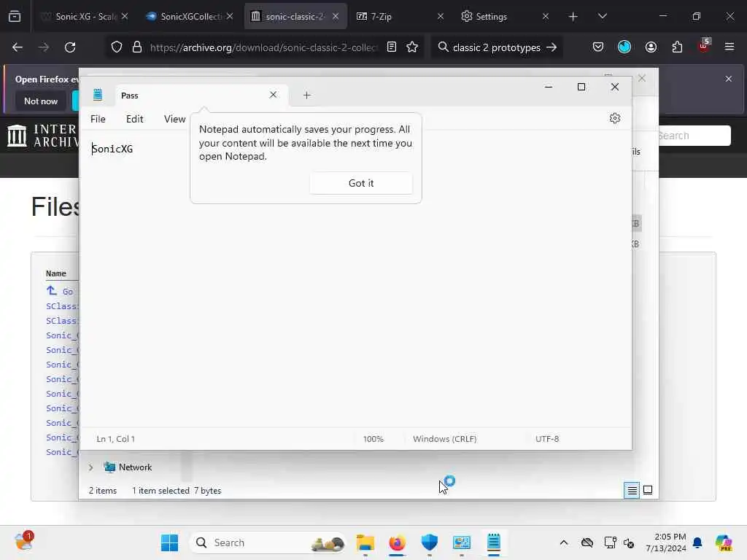Viewport: 747px width, 560px height.
Task: Open Copilot preview in taskbar
Action: point(724,542)
